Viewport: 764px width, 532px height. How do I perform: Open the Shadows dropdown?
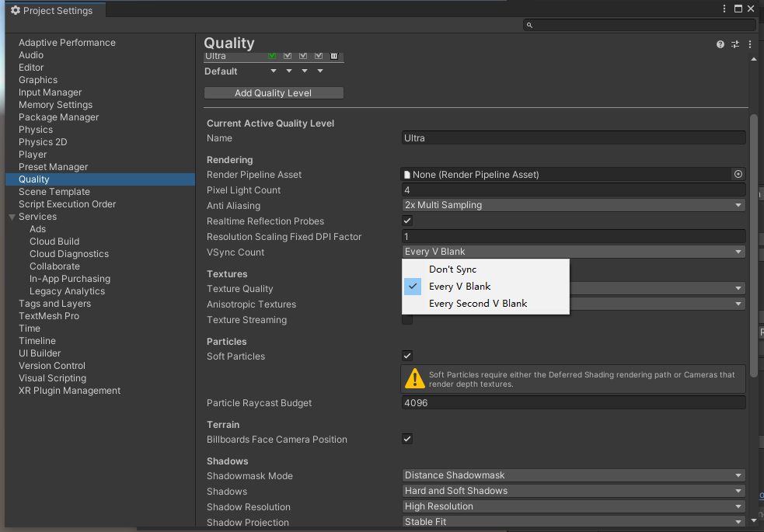[x=574, y=491]
